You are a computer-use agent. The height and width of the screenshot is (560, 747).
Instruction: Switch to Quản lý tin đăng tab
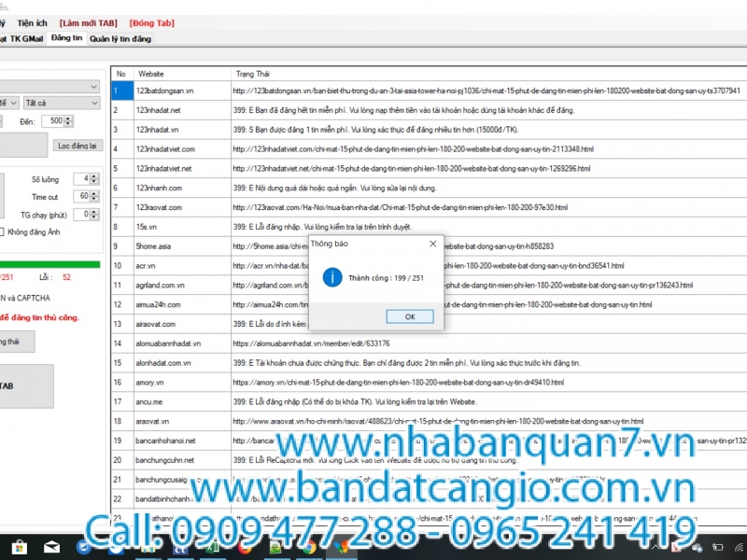[120, 39]
